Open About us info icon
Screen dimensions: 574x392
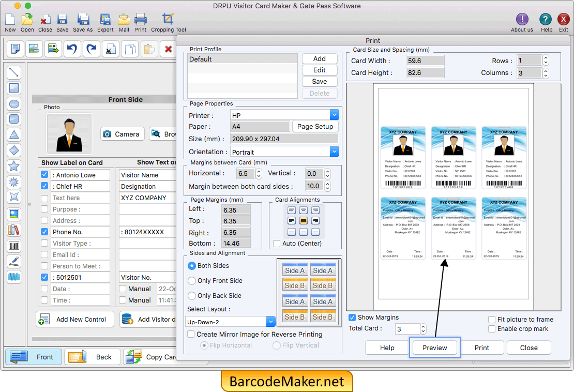point(522,19)
